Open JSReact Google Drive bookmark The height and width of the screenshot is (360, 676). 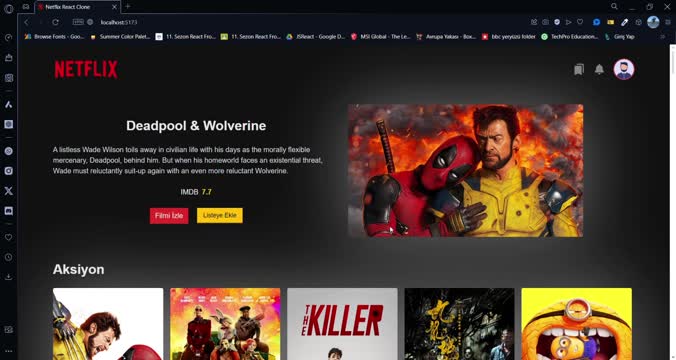pos(316,37)
